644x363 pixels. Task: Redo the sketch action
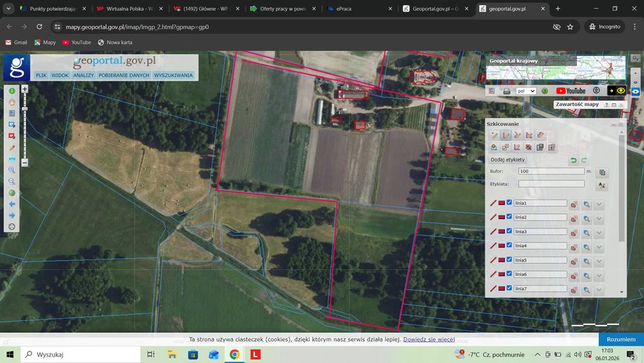point(583,160)
